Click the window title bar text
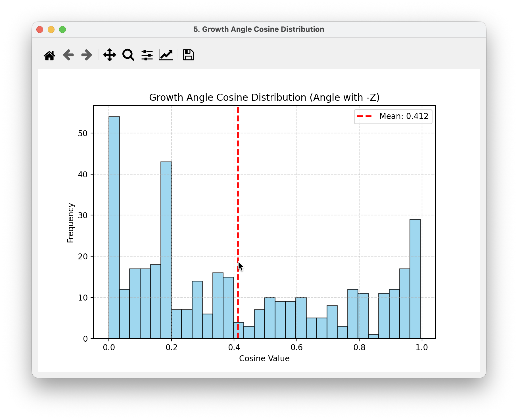 [258, 30]
